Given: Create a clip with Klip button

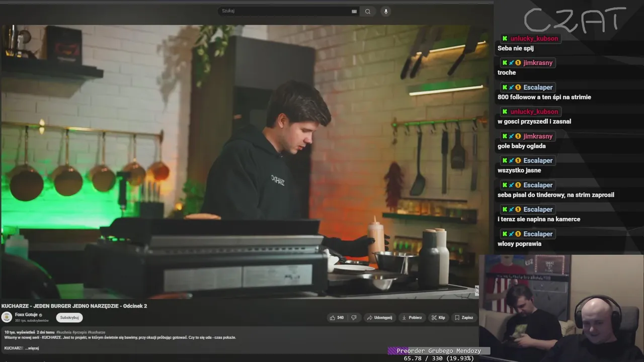Looking at the screenshot, I should point(438,318).
